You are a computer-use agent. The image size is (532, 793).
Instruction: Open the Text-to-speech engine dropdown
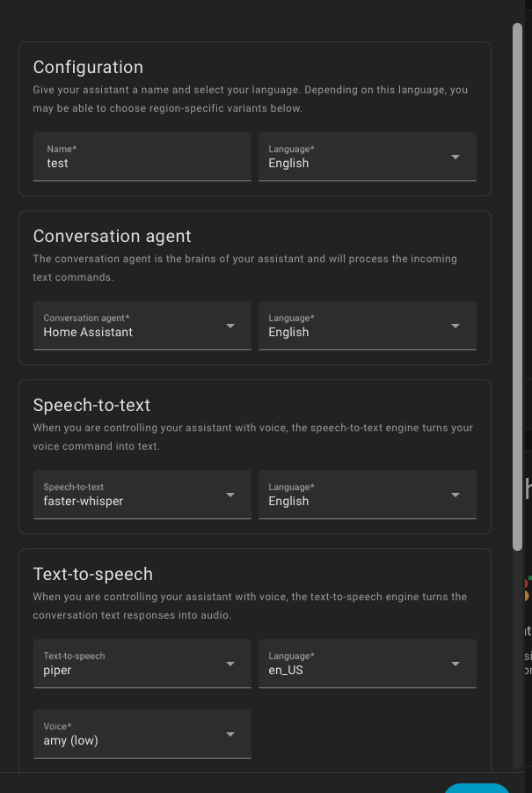pos(132,664)
